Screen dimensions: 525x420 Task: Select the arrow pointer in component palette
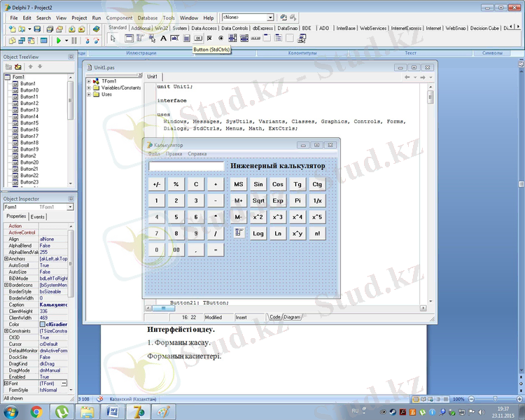[113, 38]
